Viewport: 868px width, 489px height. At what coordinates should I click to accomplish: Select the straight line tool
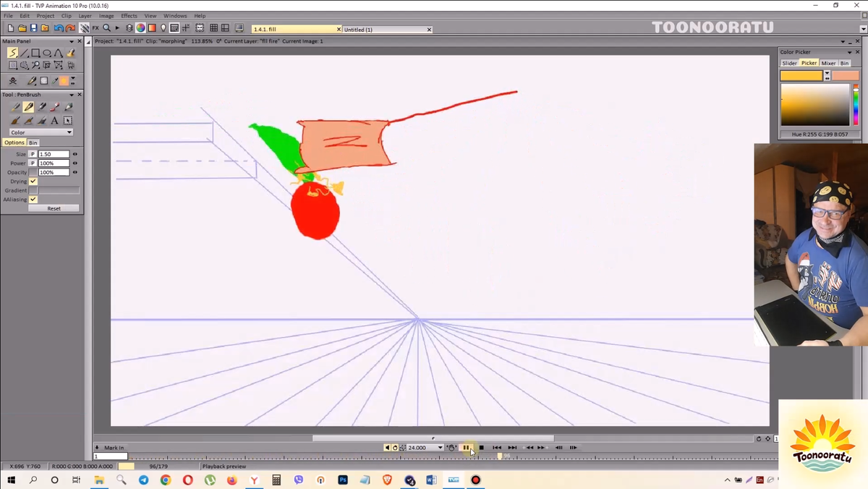click(x=24, y=53)
